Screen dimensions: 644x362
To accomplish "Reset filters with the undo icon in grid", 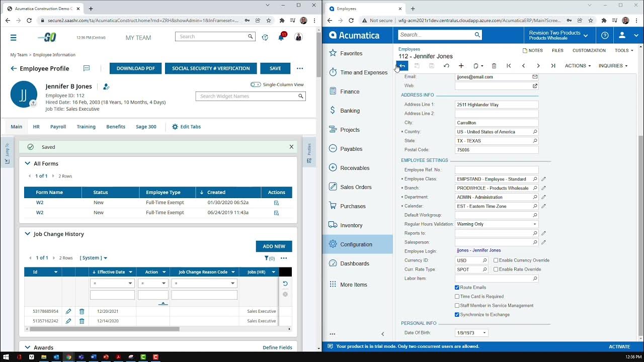I will (x=285, y=284).
